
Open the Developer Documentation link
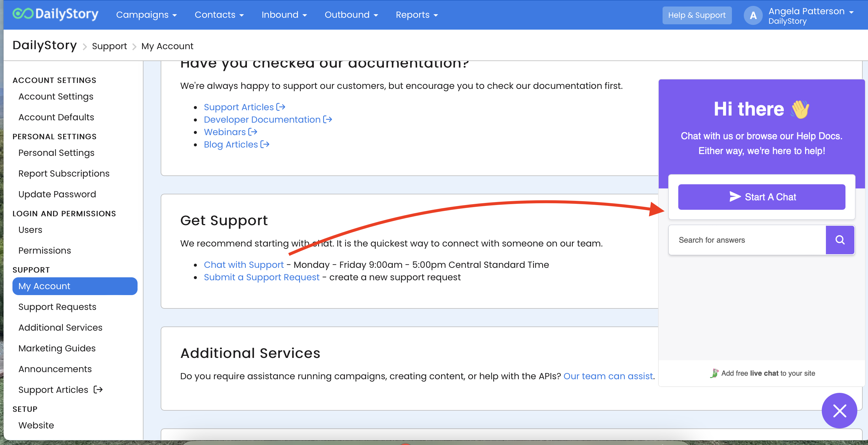click(262, 119)
